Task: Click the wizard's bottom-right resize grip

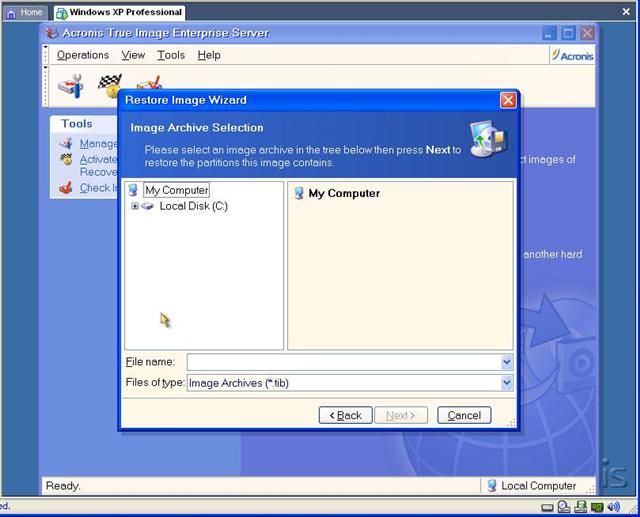Action: [511, 423]
